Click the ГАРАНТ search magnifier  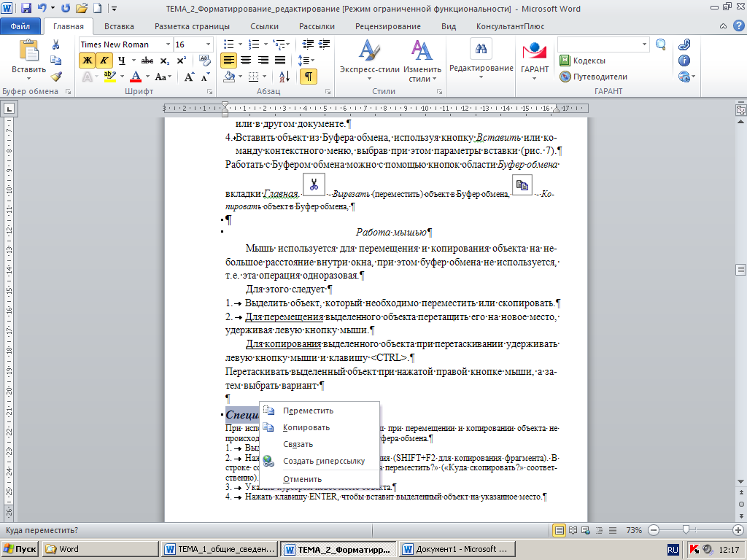coord(661,44)
